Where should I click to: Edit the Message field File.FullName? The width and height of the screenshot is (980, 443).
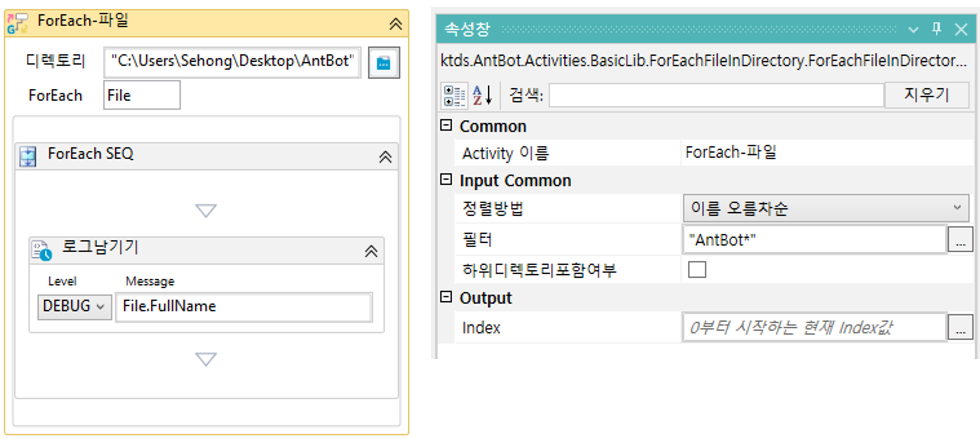(x=244, y=307)
